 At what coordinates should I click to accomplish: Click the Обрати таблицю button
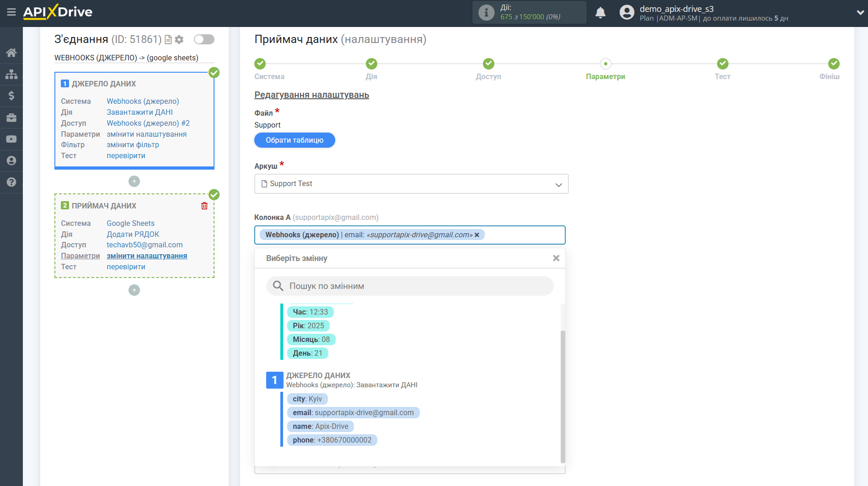point(295,140)
